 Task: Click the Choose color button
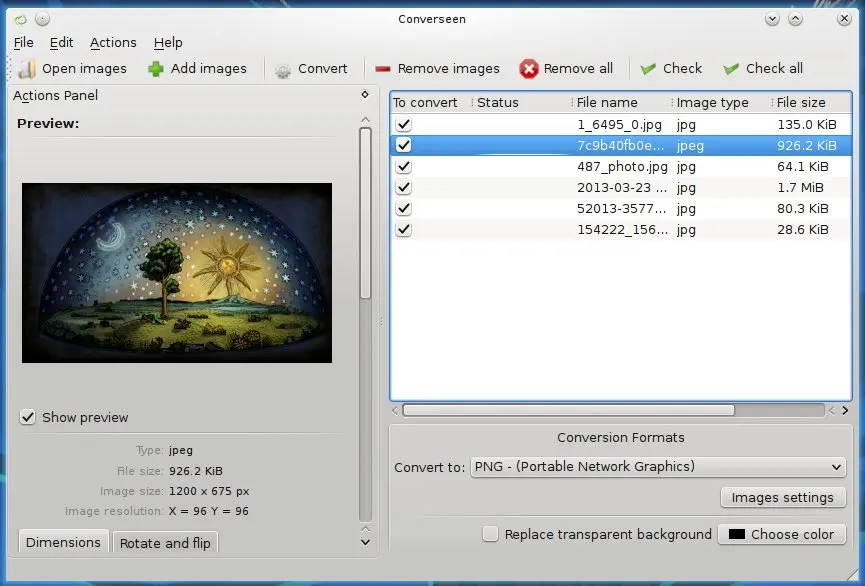point(782,534)
